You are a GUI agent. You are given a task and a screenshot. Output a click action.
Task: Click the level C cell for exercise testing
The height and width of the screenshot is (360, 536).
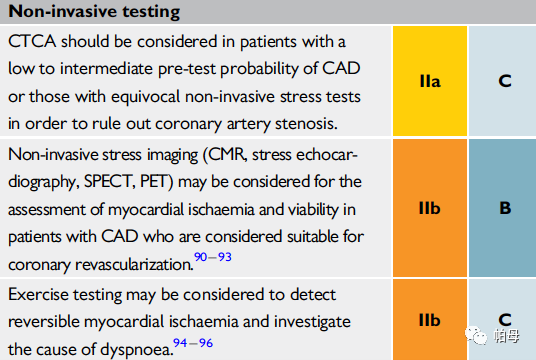tap(502, 320)
